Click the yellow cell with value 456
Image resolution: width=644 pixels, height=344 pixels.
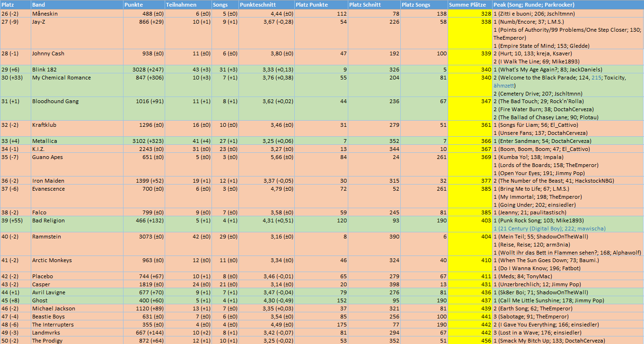pos(470,341)
